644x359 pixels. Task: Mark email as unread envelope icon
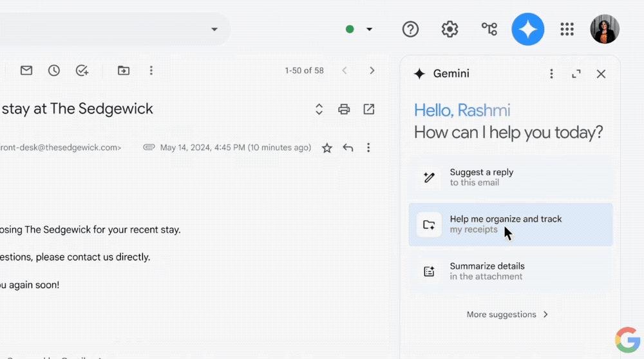[26, 70]
